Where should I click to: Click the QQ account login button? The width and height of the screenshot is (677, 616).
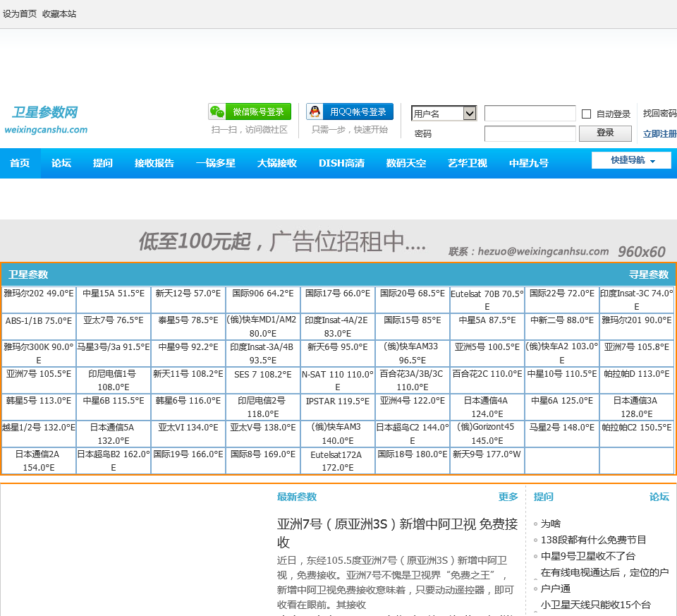(x=350, y=112)
